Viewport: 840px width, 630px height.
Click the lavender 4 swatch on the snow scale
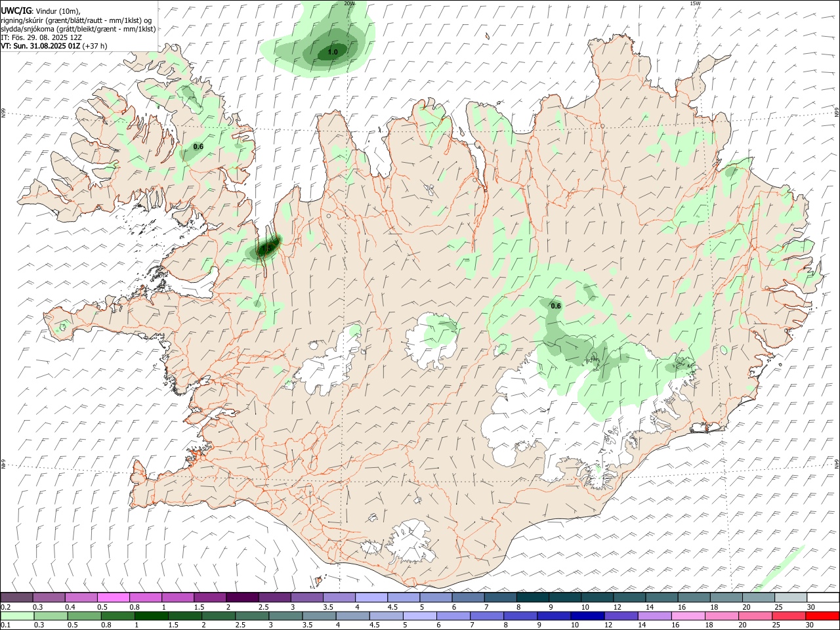(371, 597)
